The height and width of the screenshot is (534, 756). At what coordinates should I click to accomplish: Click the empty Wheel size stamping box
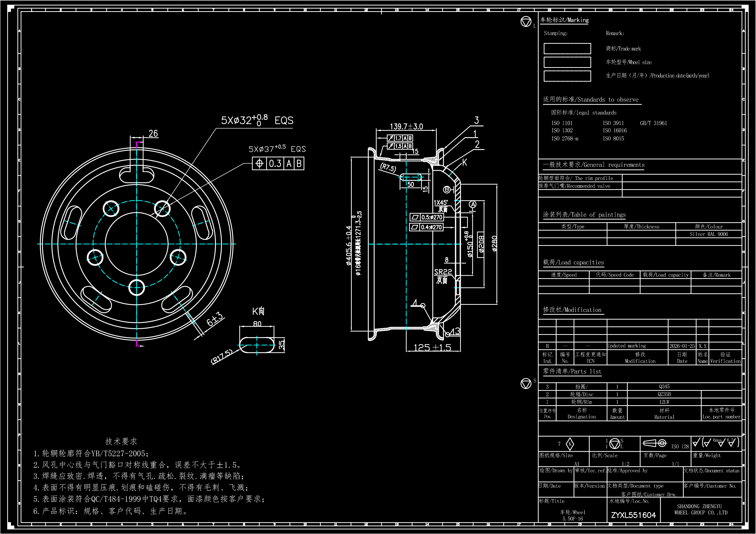click(567, 62)
